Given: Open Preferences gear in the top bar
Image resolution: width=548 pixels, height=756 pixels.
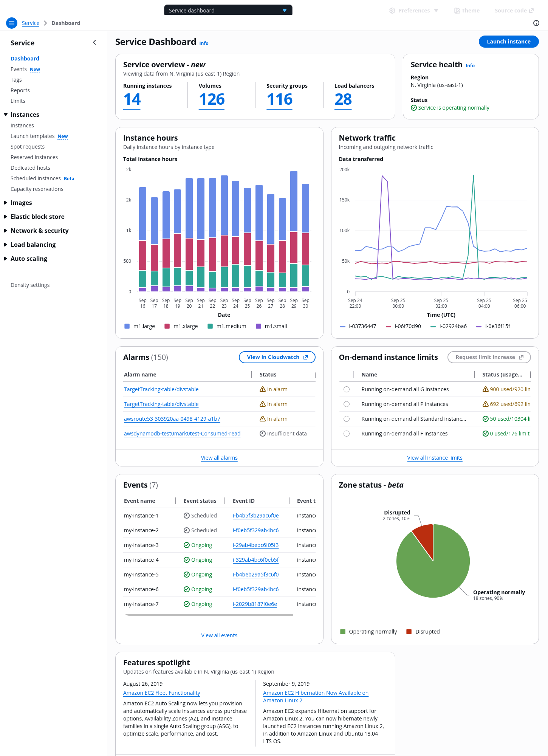Looking at the screenshot, I should [x=392, y=11].
